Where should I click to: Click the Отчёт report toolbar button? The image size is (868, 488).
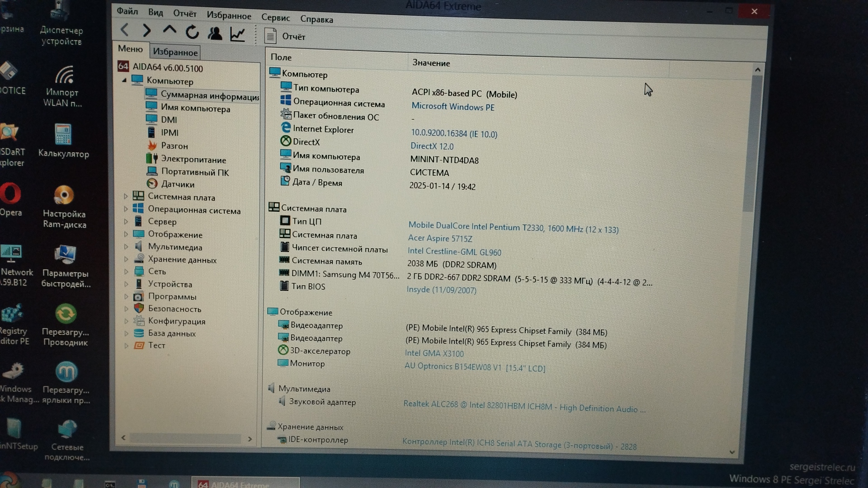285,36
